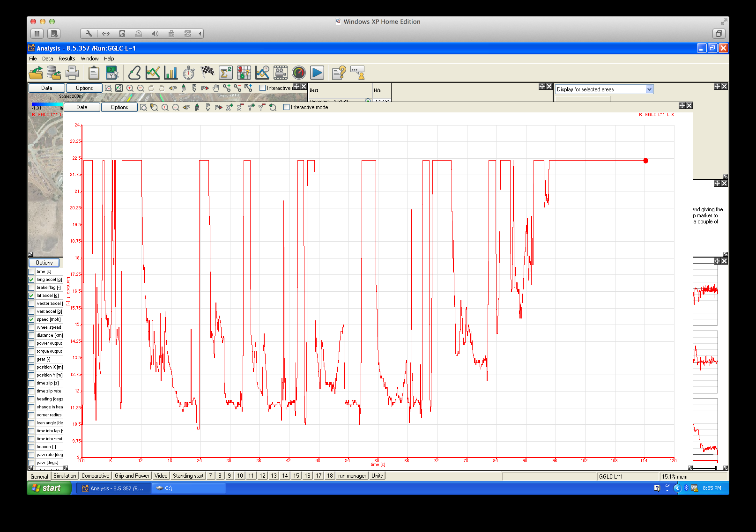Switch to the Grip and Power tab

click(x=132, y=476)
